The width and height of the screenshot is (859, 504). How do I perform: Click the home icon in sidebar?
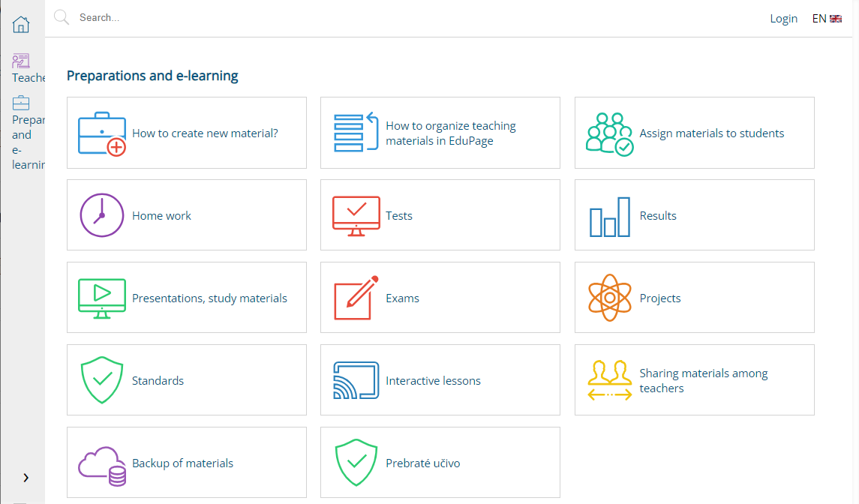pos(21,25)
